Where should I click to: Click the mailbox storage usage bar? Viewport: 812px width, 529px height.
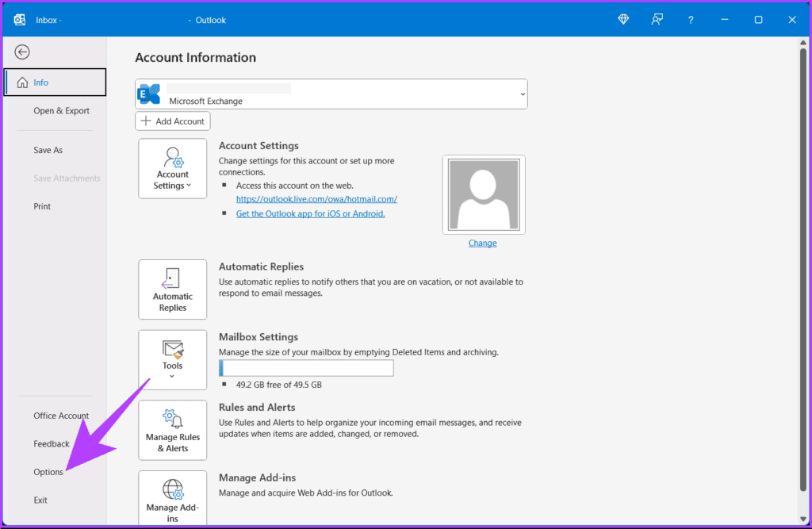click(x=306, y=368)
